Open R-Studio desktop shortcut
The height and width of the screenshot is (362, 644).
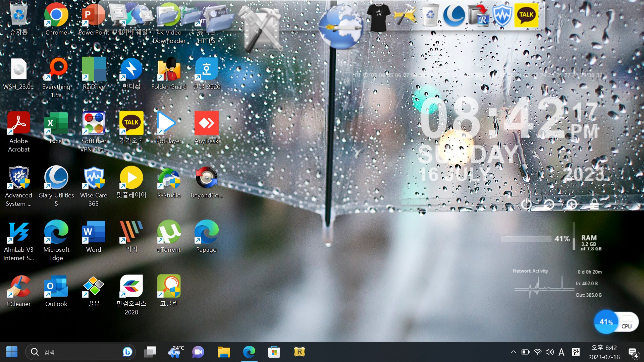pyautogui.click(x=169, y=182)
